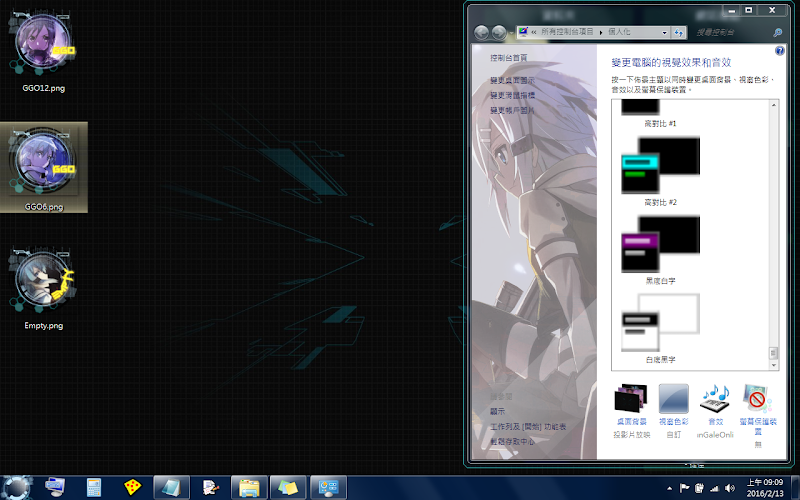This screenshot has width=800, height=500.
Task: Open 工作列及[開始]功能表 link
Action: tap(528, 427)
